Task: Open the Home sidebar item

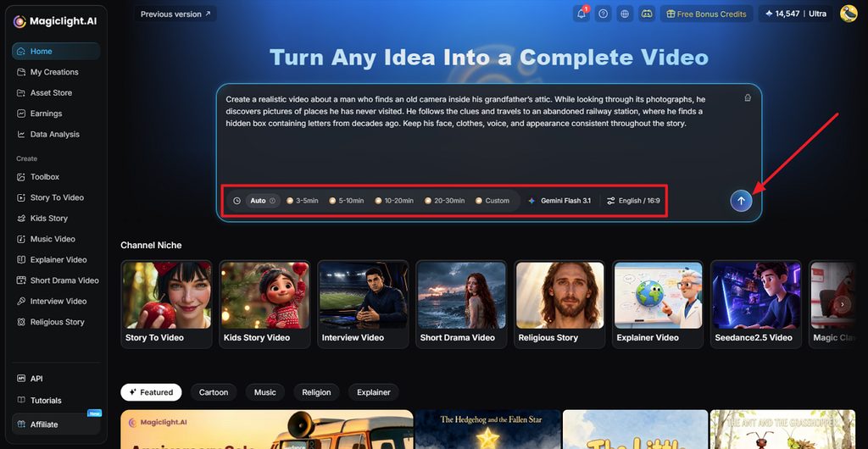Action: 56,51
